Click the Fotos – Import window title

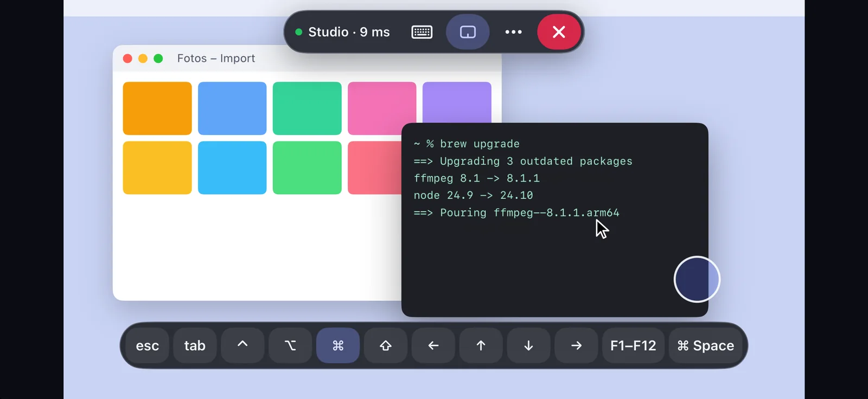(x=216, y=59)
